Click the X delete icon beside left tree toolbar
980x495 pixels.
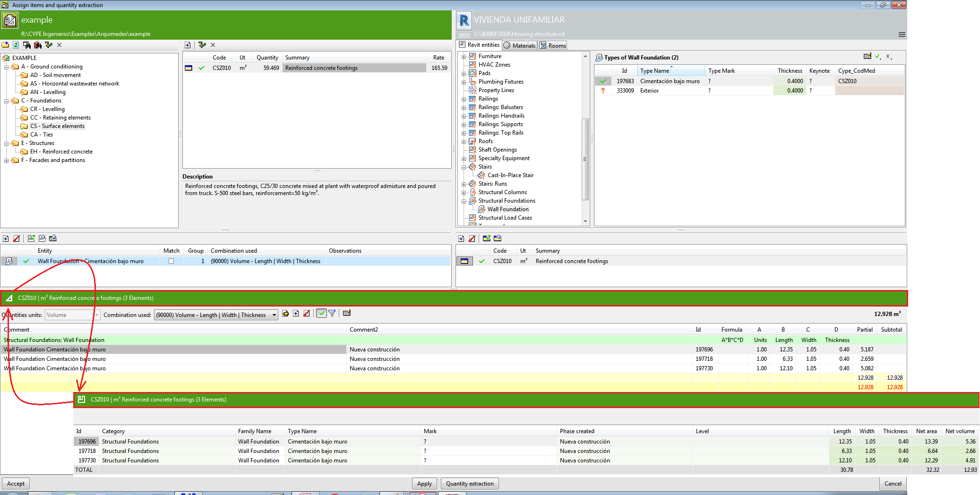coord(59,45)
